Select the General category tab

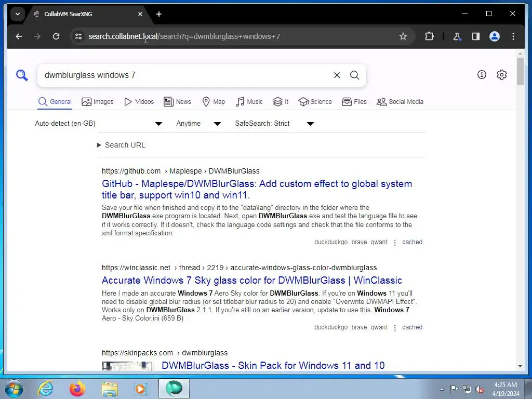[x=55, y=102]
